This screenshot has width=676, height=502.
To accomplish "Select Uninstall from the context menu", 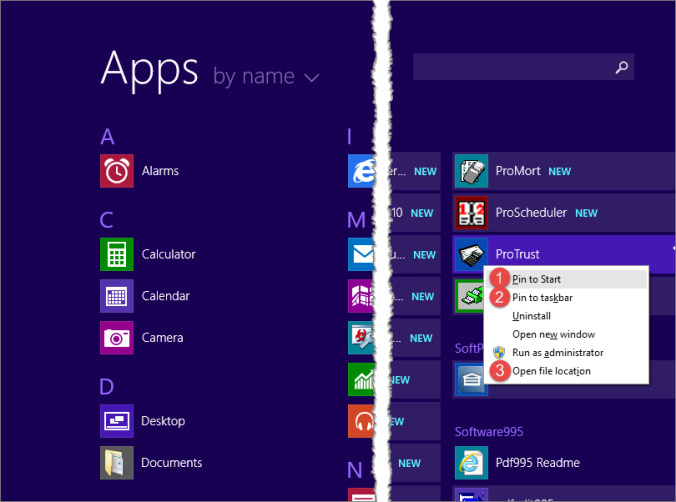I will (x=566, y=316).
